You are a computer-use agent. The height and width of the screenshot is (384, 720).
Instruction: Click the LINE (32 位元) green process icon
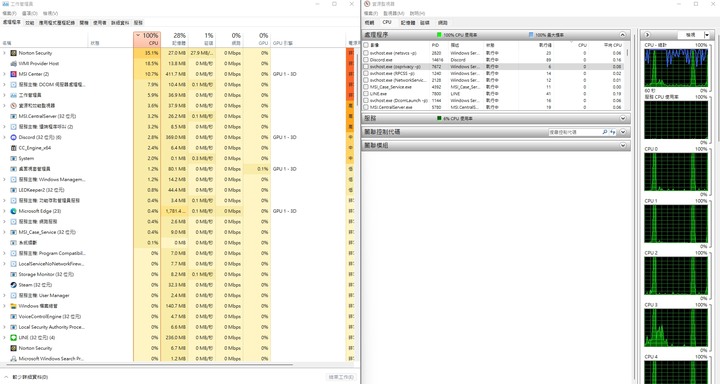tap(13, 338)
